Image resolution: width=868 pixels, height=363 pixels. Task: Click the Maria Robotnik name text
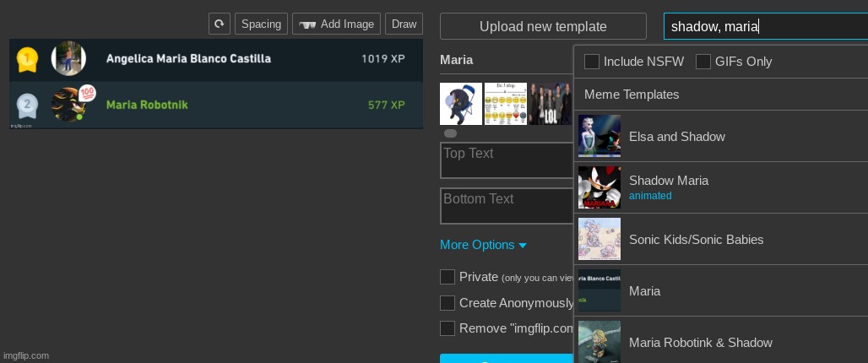click(x=147, y=105)
